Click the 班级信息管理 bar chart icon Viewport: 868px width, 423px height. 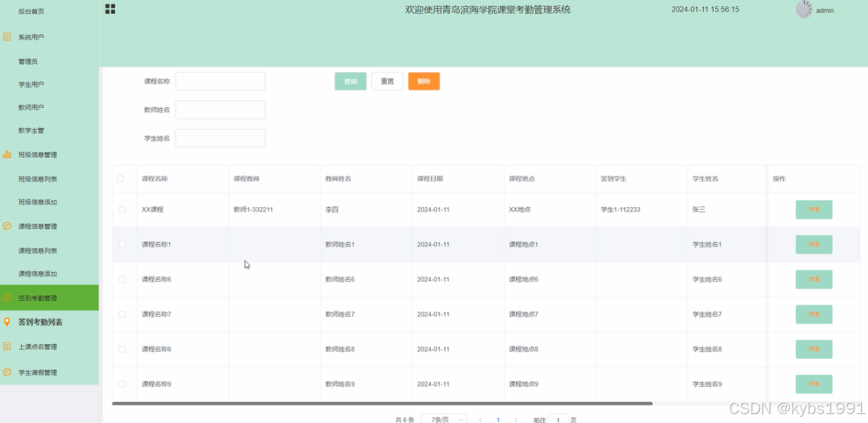(x=7, y=155)
